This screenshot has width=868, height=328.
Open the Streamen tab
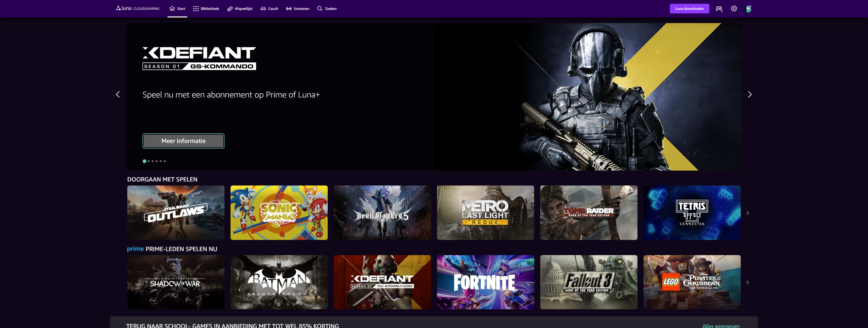click(298, 8)
